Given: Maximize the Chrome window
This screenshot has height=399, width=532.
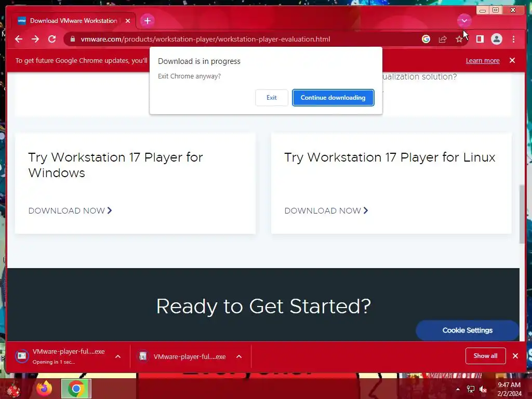Looking at the screenshot, I should click(x=496, y=10).
